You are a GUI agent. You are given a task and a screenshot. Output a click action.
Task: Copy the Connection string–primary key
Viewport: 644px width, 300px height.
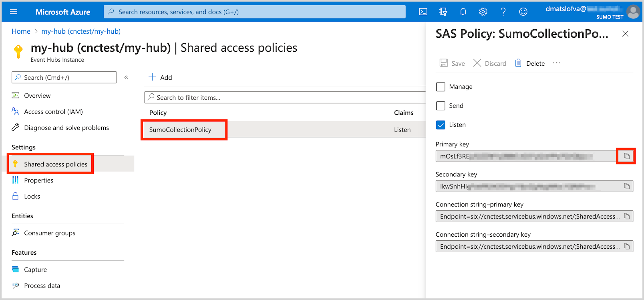pyautogui.click(x=626, y=216)
